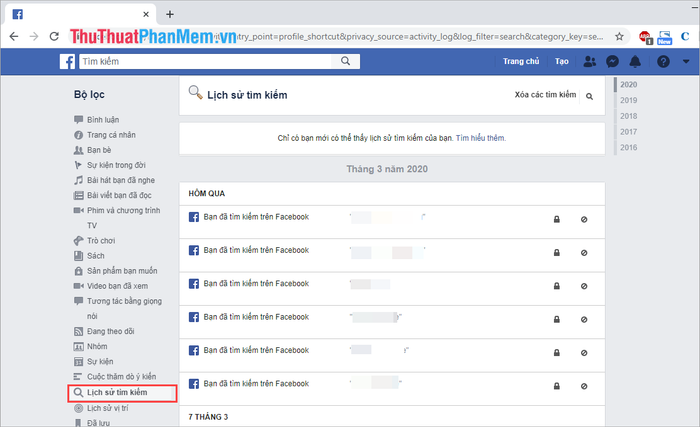Click the search magnifier button in the header
700x427 pixels.
345,61
